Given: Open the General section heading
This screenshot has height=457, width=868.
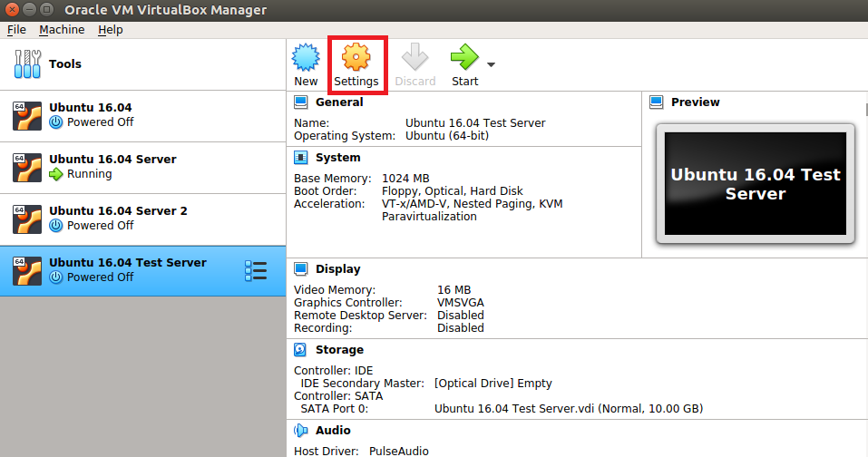Looking at the screenshot, I should coord(339,102).
